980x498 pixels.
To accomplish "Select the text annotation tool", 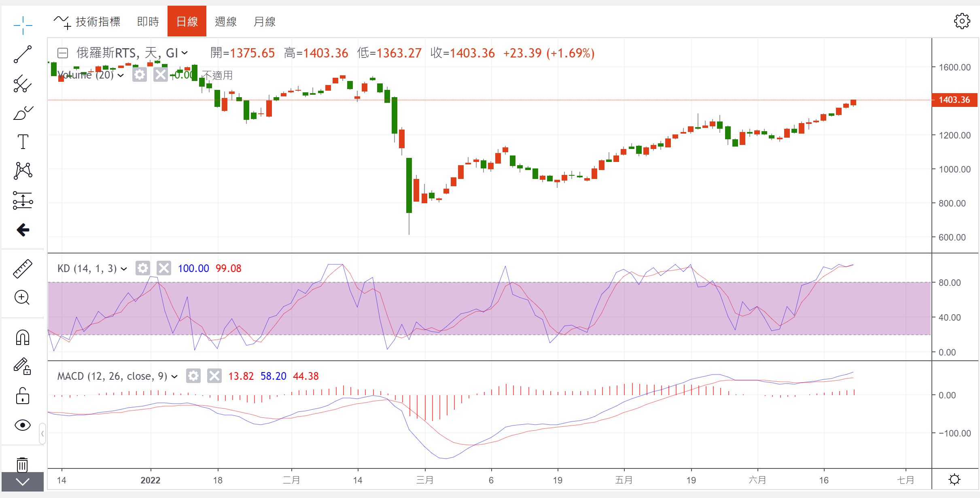I will [x=23, y=142].
